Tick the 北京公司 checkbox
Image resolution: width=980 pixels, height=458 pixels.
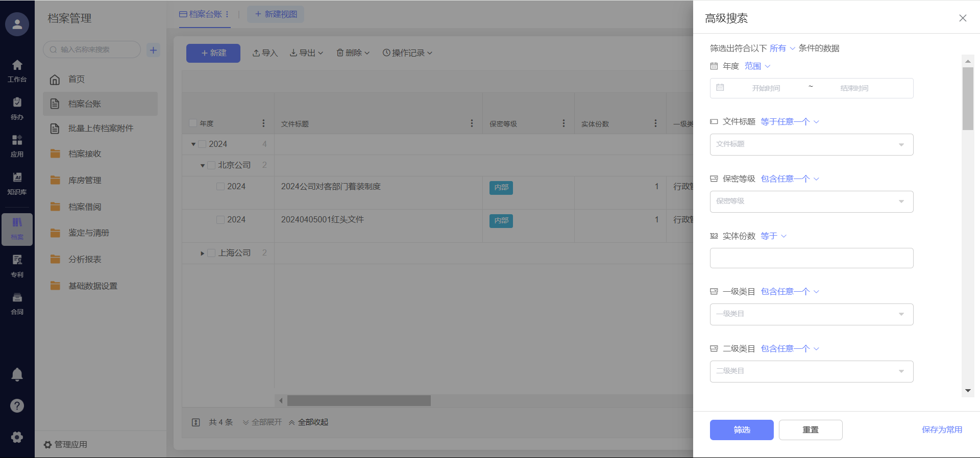point(211,165)
